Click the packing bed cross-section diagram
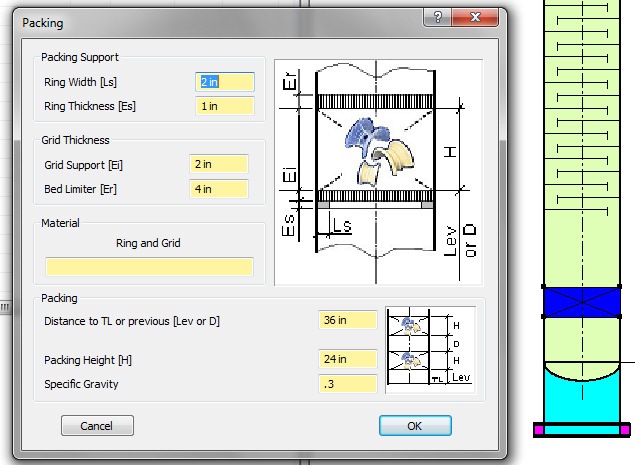This screenshot has width=635, height=465. click(x=378, y=173)
